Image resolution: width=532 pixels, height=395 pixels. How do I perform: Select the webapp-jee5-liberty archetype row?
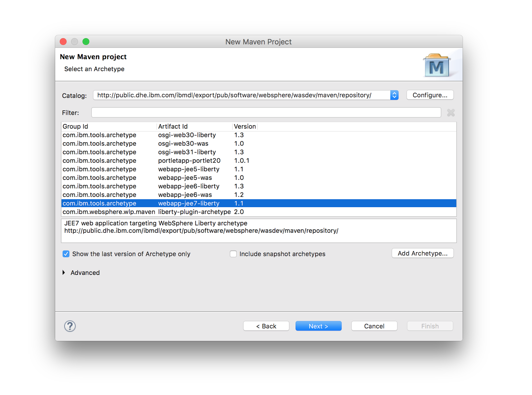[259, 169]
